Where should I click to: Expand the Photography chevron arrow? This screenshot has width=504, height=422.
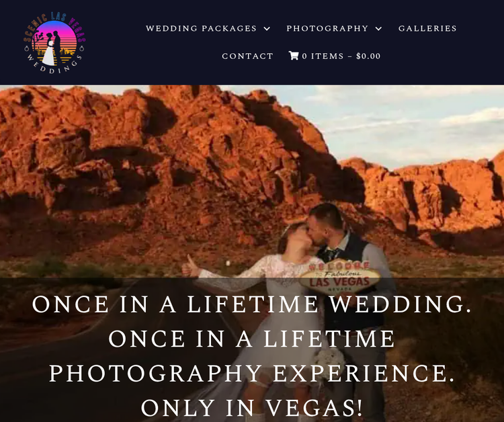[378, 29]
